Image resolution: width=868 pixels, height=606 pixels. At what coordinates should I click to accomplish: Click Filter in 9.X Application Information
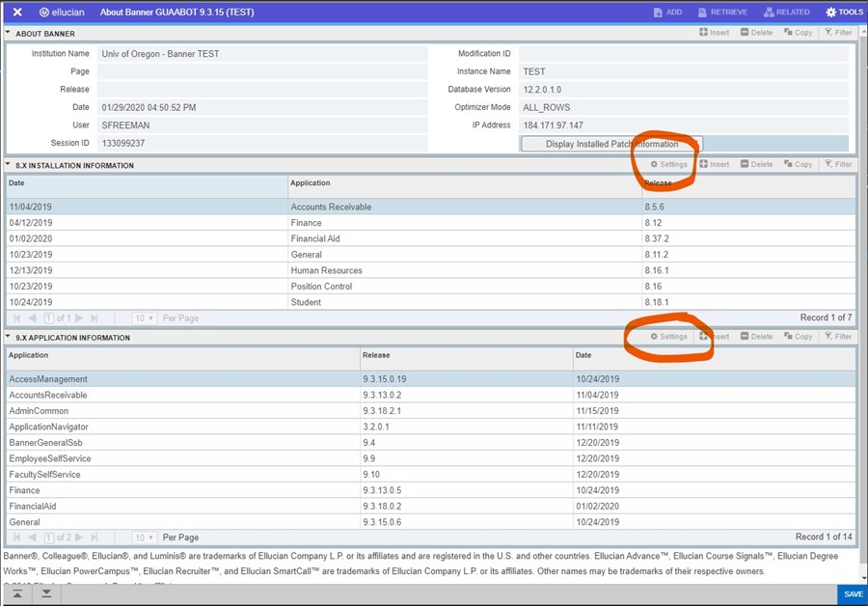pos(838,337)
